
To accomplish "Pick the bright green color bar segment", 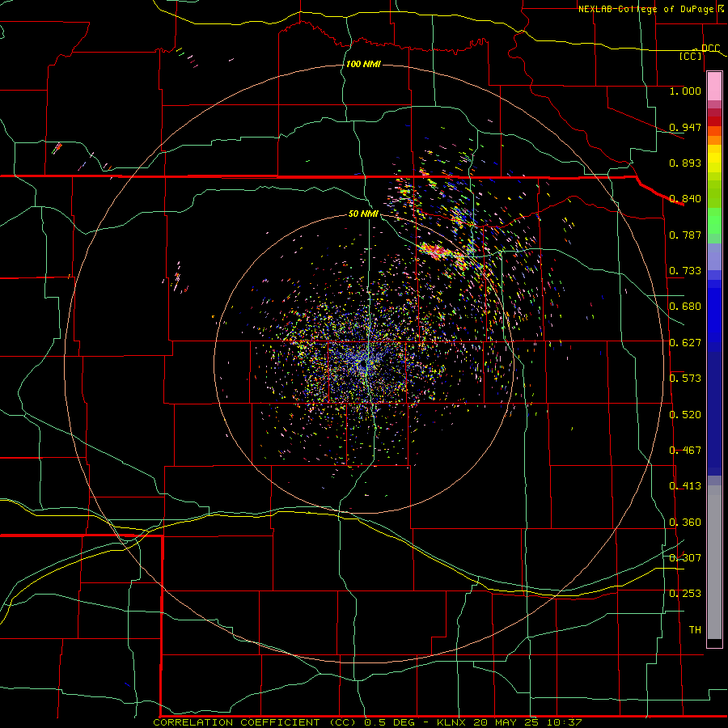I will point(714,221).
